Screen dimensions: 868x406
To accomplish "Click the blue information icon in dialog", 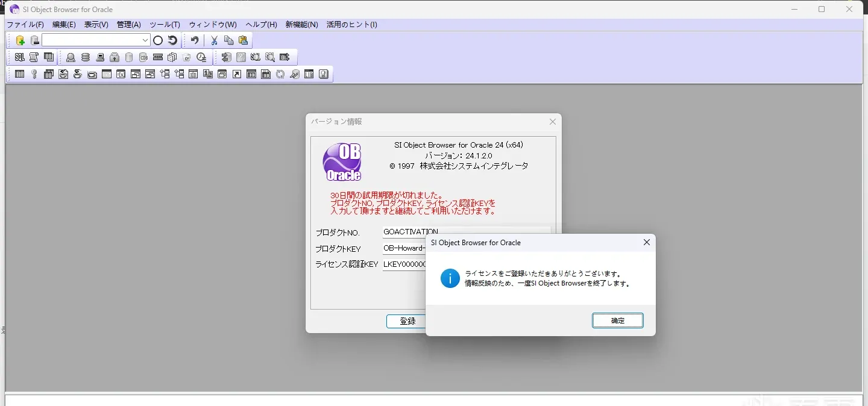I will [x=450, y=278].
